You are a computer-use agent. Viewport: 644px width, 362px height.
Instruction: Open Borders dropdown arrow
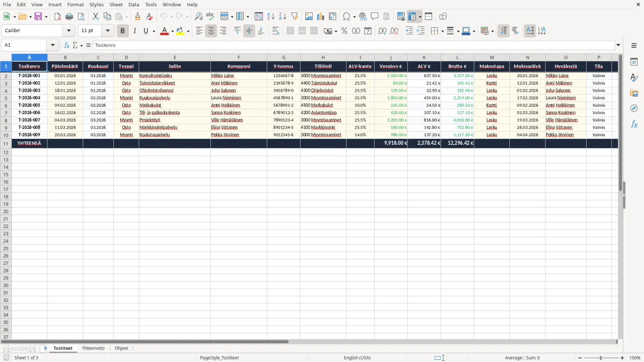click(x=442, y=31)
